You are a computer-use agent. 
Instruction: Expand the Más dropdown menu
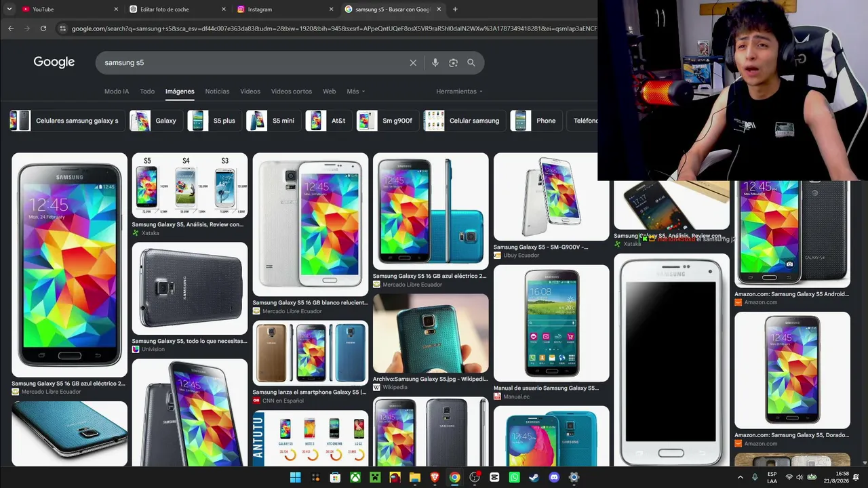tap(356, 91)
